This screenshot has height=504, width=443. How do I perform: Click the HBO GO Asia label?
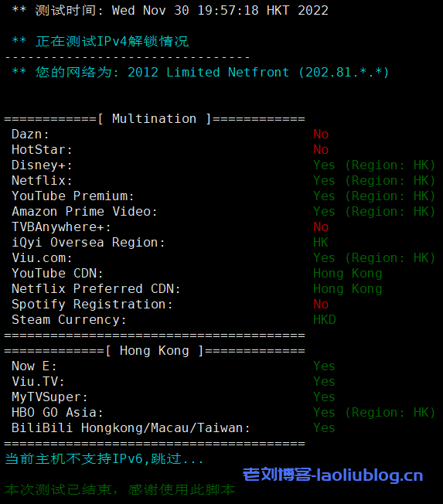click(x=57, y=412)
